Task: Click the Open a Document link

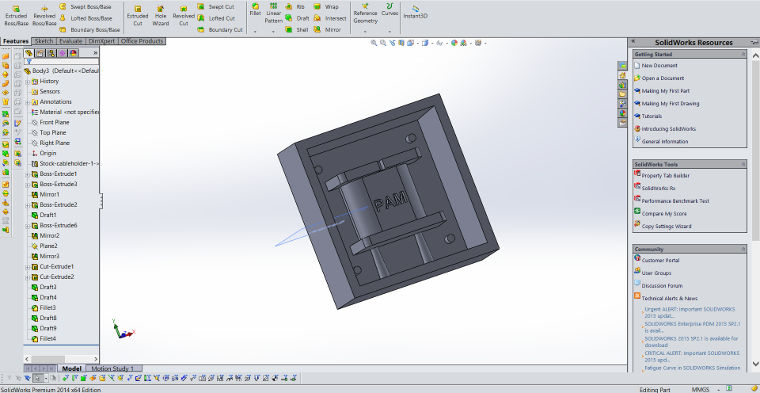Action: (663, 78)
